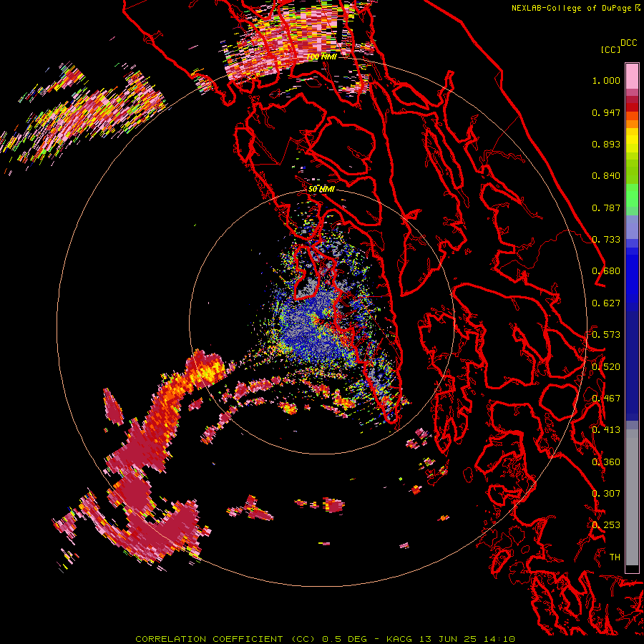Click the Correlation Coefficient KACG caption at the bottom
Image resolution: width=644 pixels, height=644 pixels.
coord(325,639)
